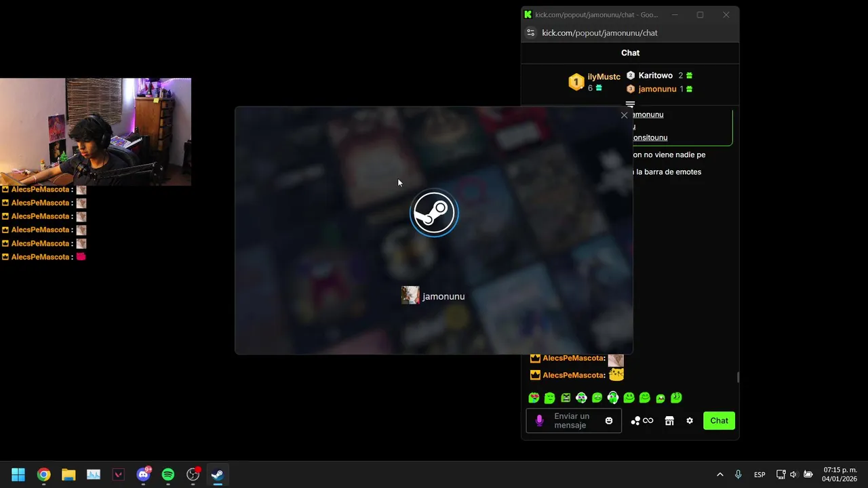Click the pinned link ending in 'amonunu'
Screen dimensions: 868x488
[x=648, y=115]
